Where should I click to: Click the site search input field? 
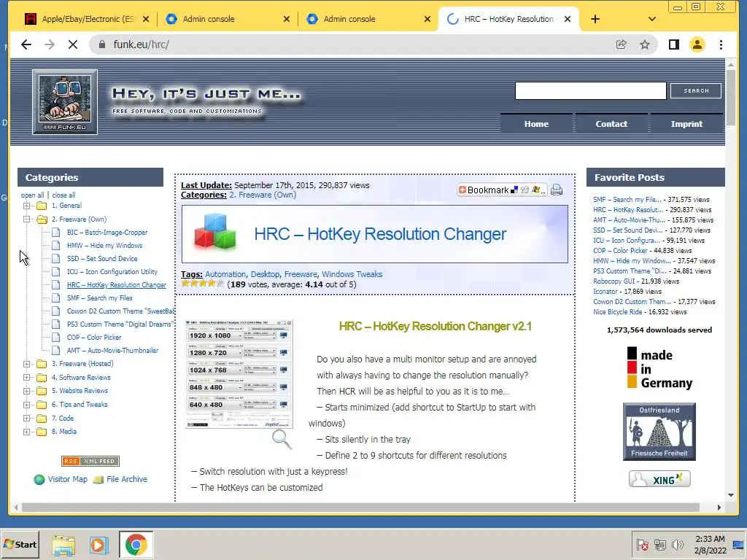[590, 90]
